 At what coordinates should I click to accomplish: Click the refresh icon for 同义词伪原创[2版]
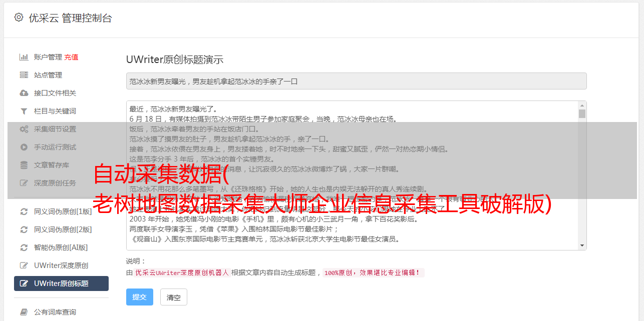coord(24,229)
